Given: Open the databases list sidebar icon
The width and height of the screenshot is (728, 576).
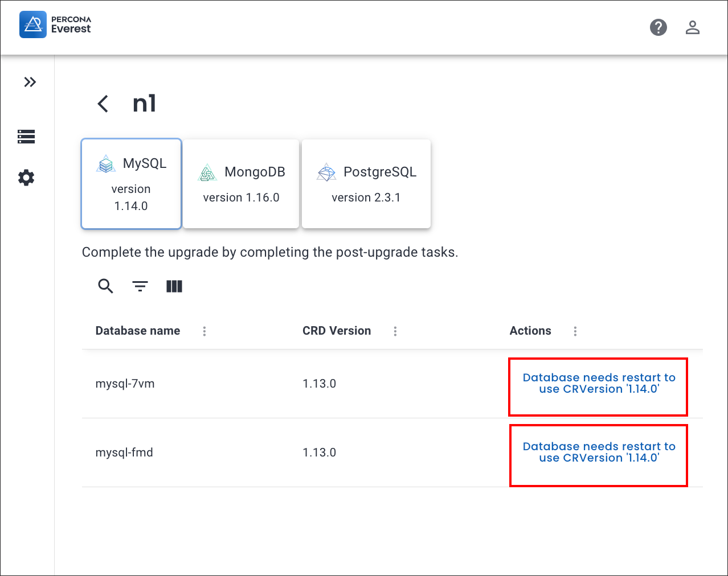Looking at the screenshot, I should pyautogui.click(x=26, y=137).
